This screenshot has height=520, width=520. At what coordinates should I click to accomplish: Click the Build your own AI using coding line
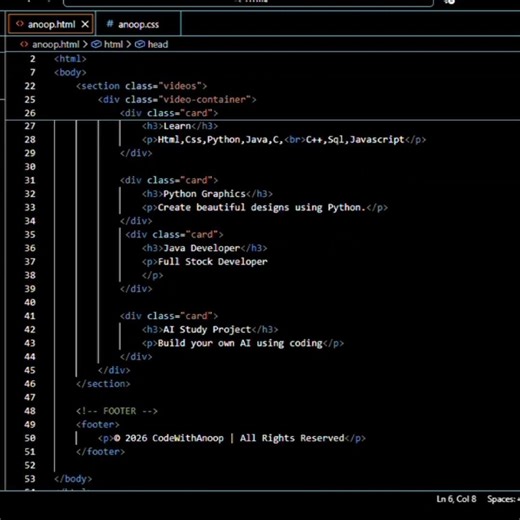[x=243, y=343]
